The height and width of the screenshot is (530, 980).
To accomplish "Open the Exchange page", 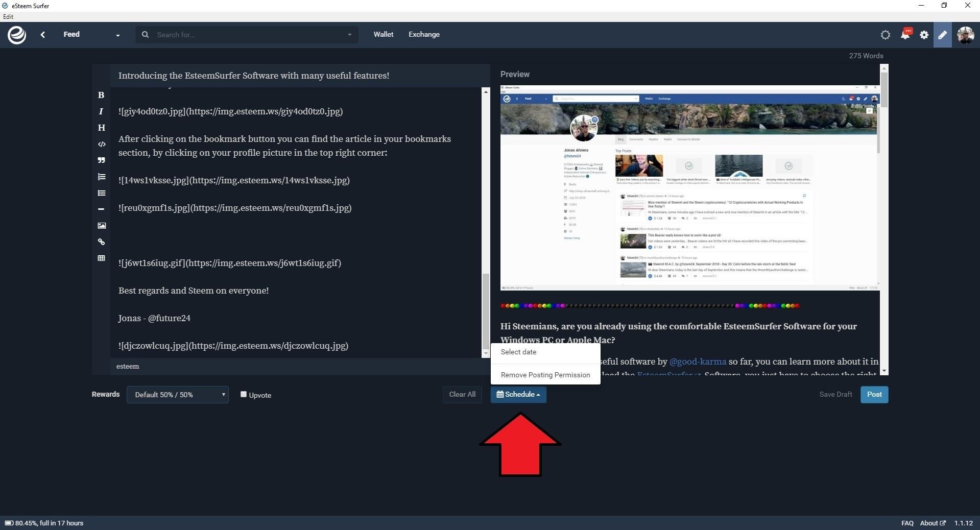I will click(x=424, y=34).
